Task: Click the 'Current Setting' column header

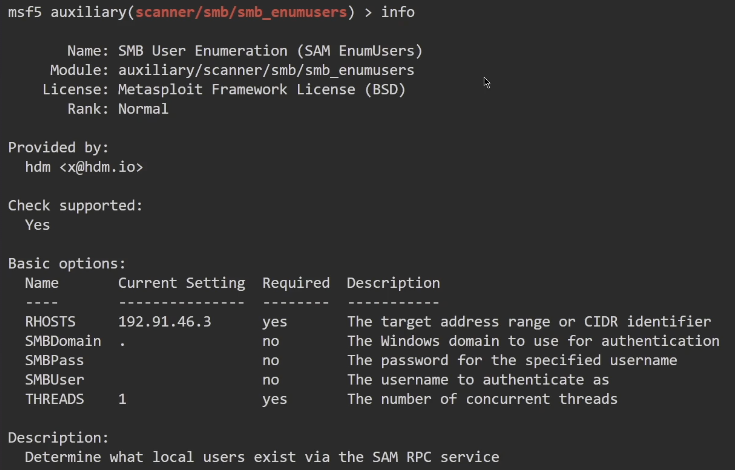Action: tap(181, 283)
